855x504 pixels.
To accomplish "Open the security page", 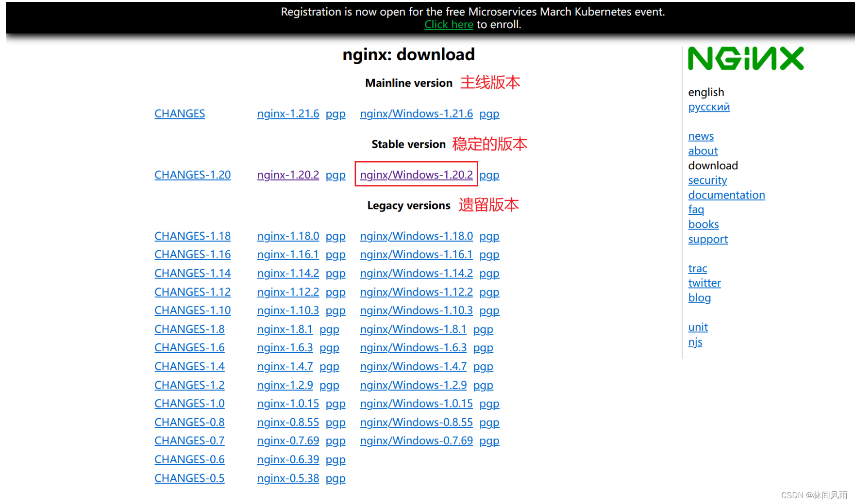I will [x=707, y=180].
